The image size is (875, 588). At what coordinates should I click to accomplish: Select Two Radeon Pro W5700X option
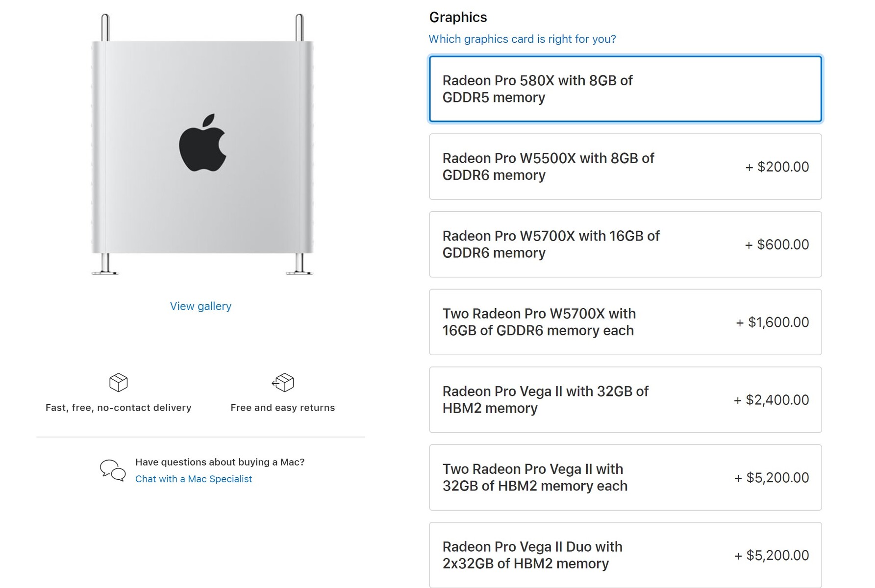[x=625, y=322]
